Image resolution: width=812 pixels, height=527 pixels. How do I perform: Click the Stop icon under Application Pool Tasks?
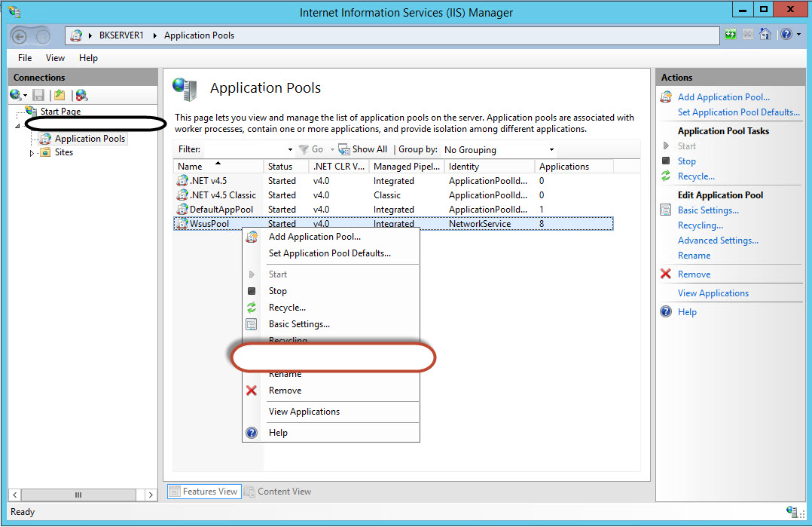667,161
